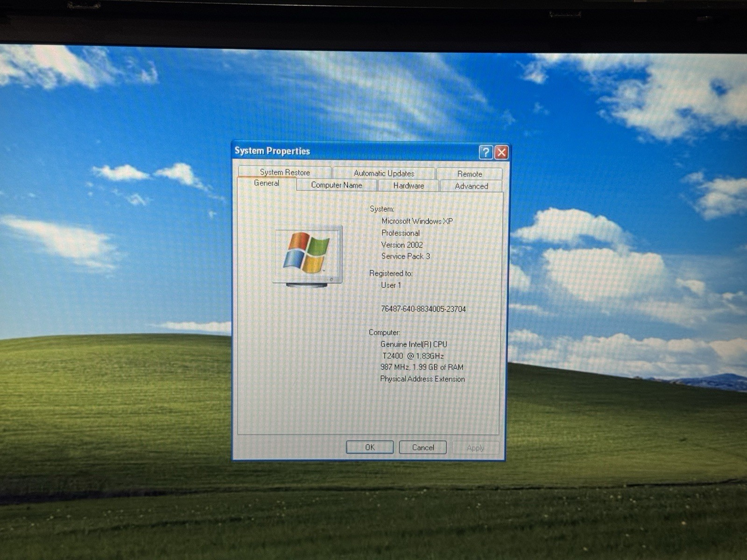747x560 pixels.
Task: Click the System Properties title bar
Action: click(x=355, y=151)
